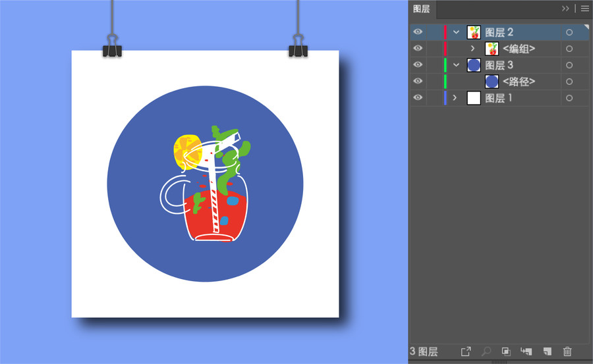The image size is (593, 364).
Task: Click the target circle for 图层 2
Action: click(569, 32)
